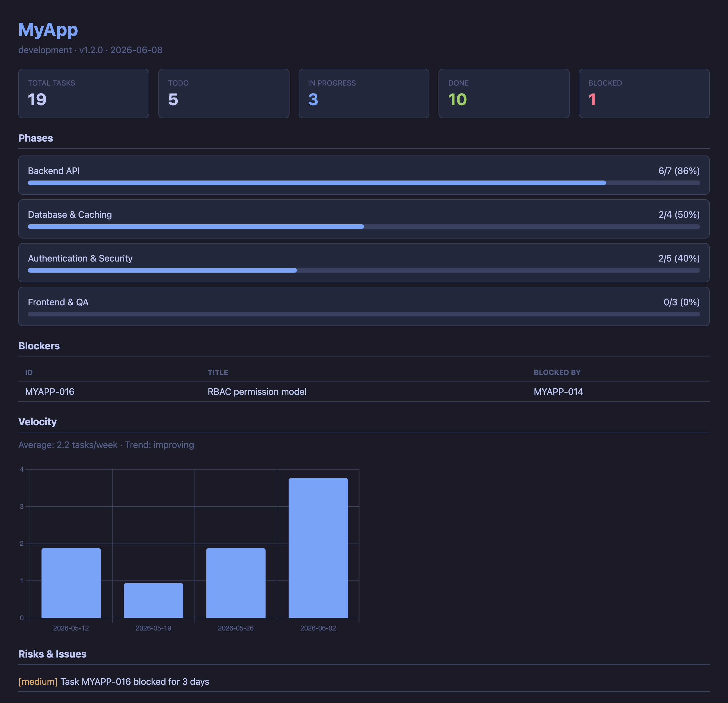
Task: Click the 2026-05-26 velocity bar
Action: (x=236, y=583)
